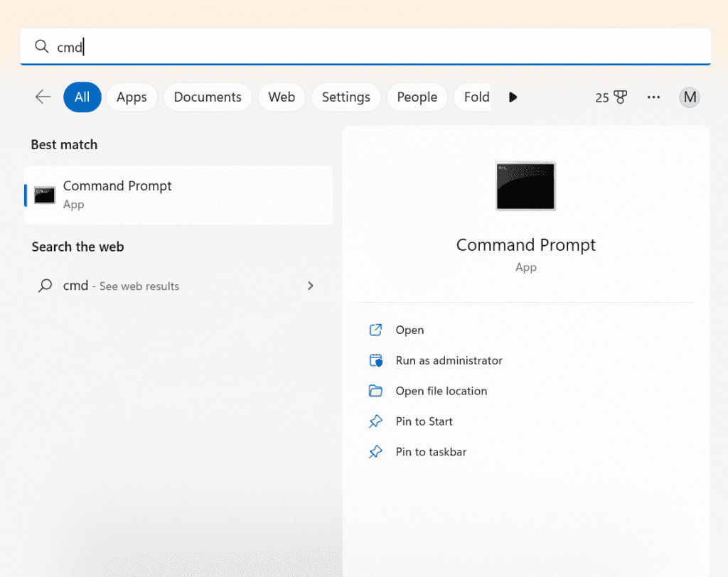728x577 pixels.
Task: Click the magnifying glass in the search bar
Action: 41,46
